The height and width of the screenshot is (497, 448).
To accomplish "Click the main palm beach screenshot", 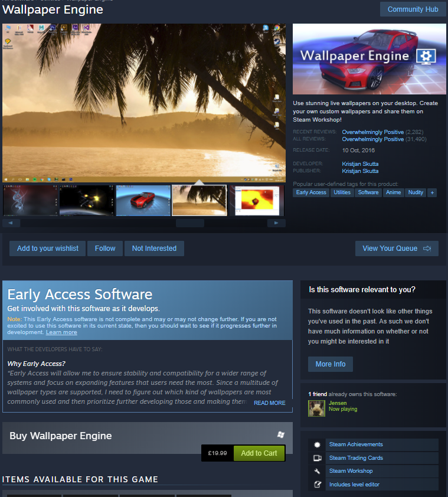I will click(x=144, y=103).
